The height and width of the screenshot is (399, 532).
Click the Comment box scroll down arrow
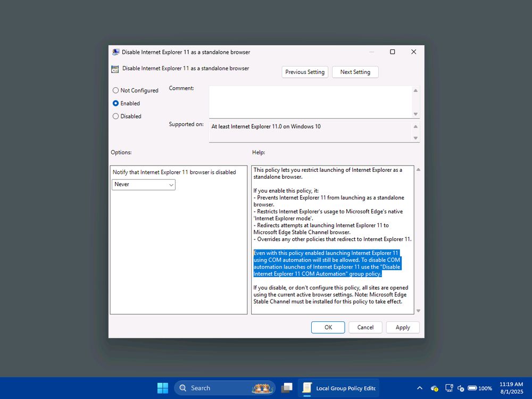[x=415, y=114]
